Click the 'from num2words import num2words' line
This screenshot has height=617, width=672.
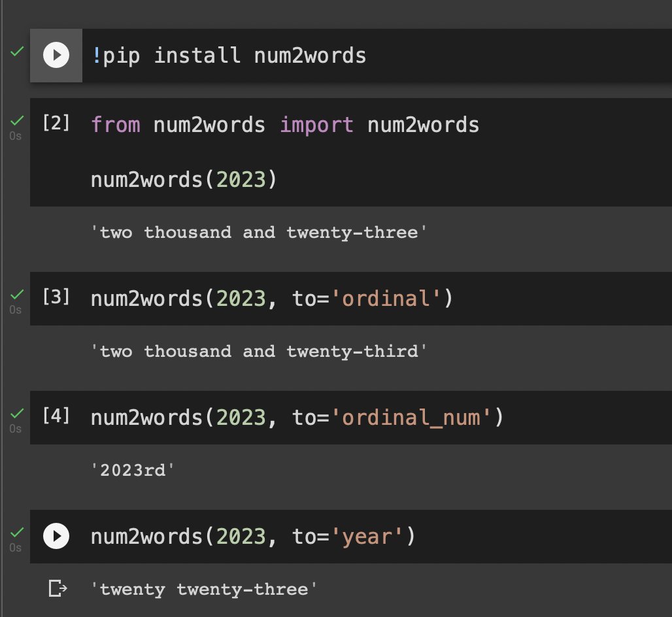tap(285, 125)
